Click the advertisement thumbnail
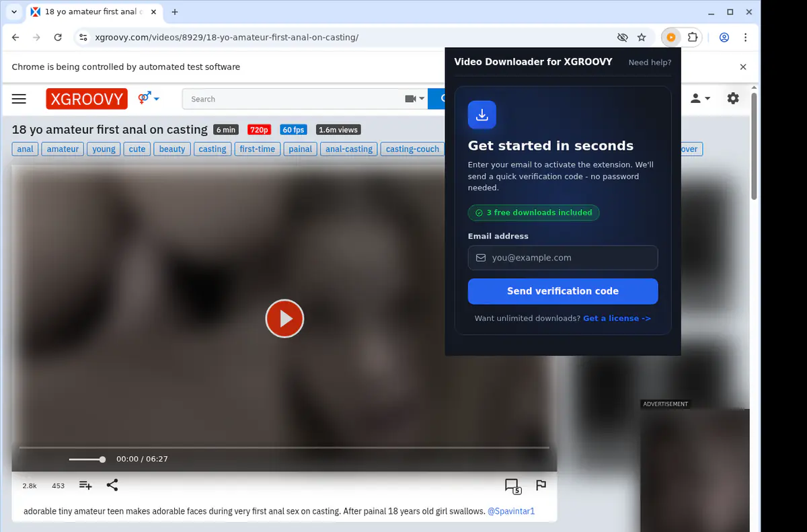807x532 pixels. point(695,471)
